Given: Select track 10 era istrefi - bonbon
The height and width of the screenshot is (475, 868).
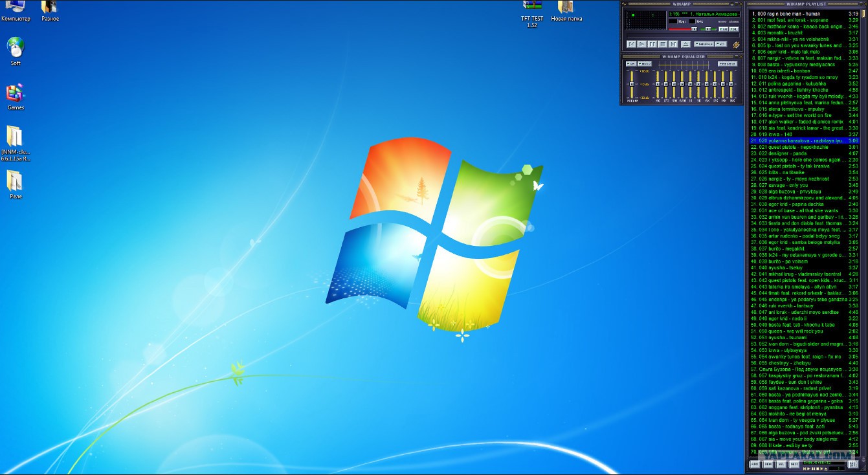Looking at the screenshot, I should 805,70.
